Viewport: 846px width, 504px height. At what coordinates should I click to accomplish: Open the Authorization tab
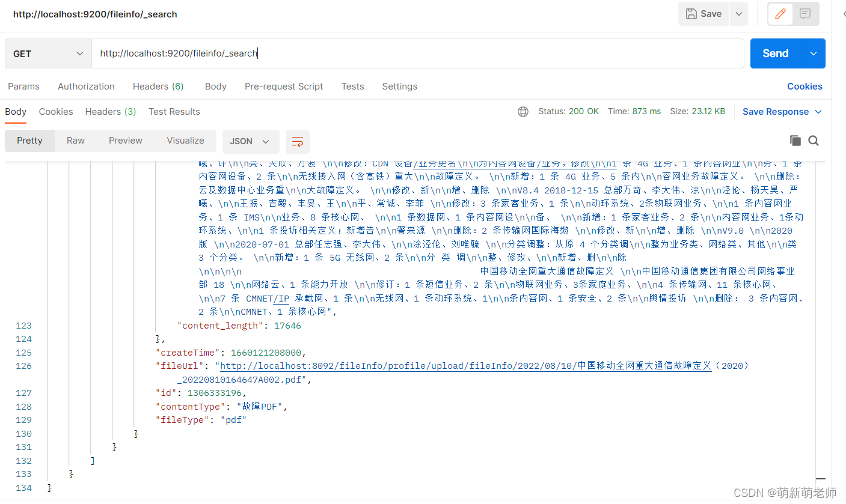pos(86,87)
